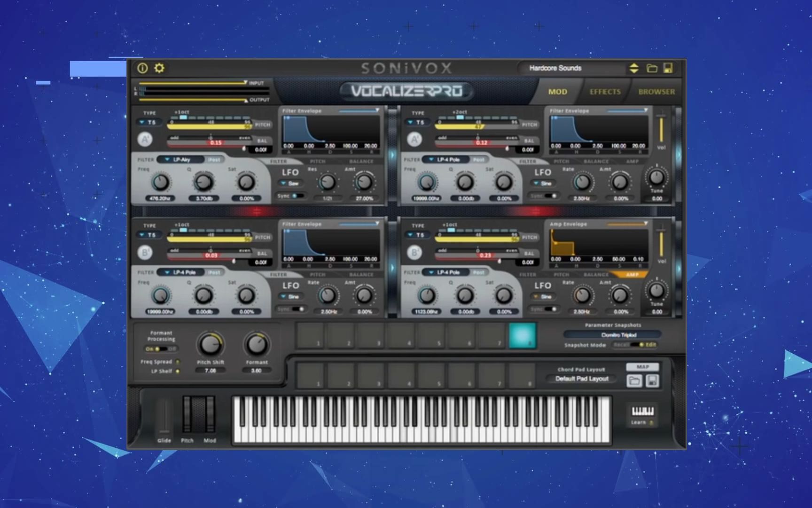
Task: Click the Pitch Shift knob
Action: tap(210, 344)
